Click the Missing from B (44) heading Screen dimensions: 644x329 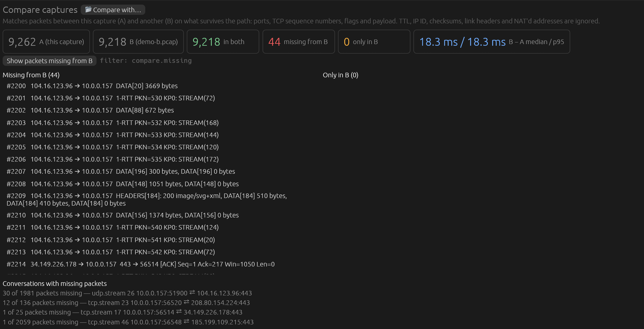(31, 75)
